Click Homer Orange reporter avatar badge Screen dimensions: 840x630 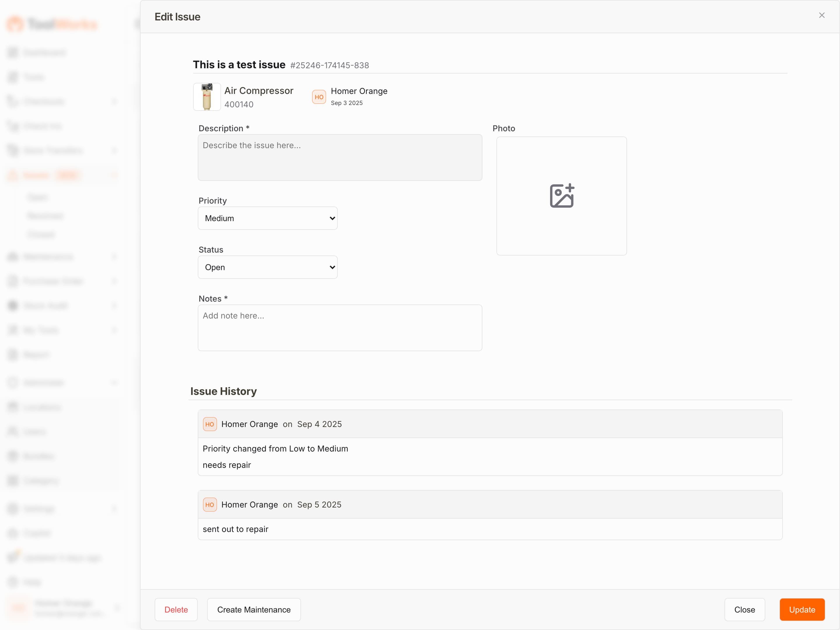[319, 97]
